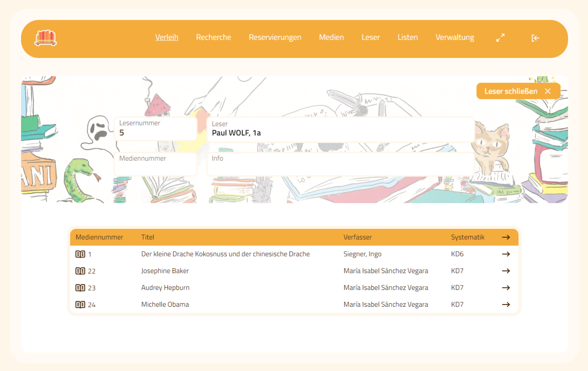Click the book icon beside Josephine Baker
This screenshot has width=588, height=371.
point(81,271)
